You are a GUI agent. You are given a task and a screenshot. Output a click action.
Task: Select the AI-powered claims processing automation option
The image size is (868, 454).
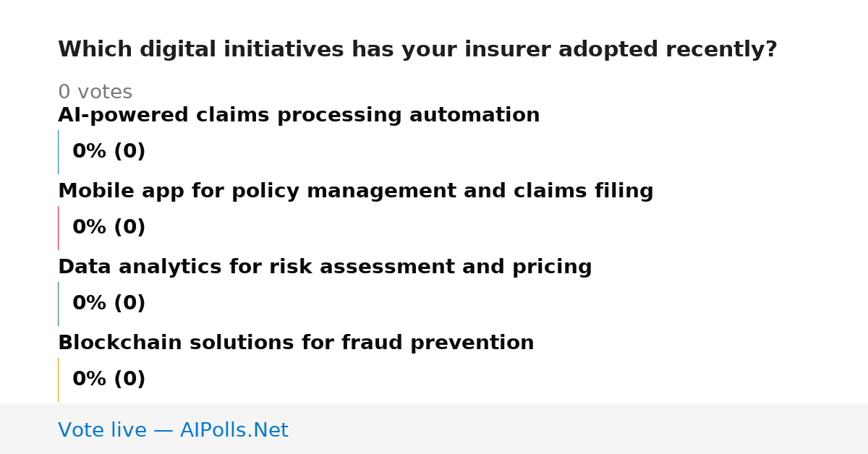(x=299, y=116)
